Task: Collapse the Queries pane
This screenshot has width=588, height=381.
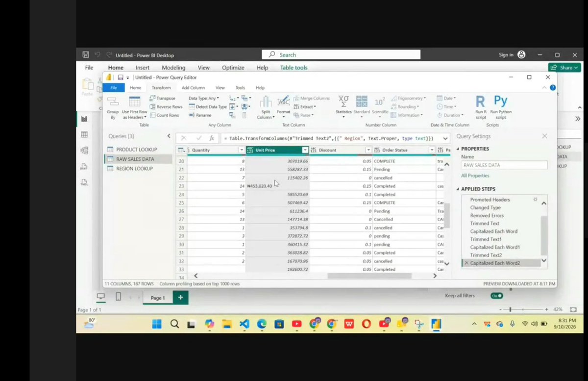Action: click(x=169, y=136)
